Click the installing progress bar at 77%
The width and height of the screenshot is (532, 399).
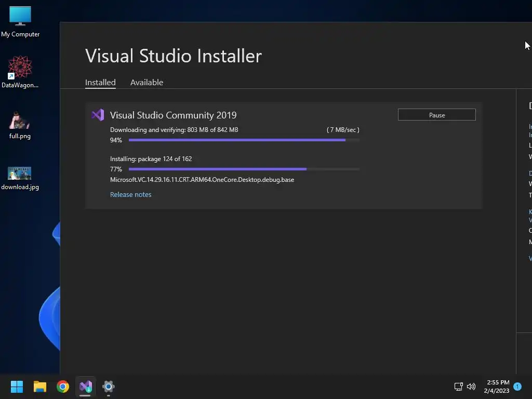[244, 169]
